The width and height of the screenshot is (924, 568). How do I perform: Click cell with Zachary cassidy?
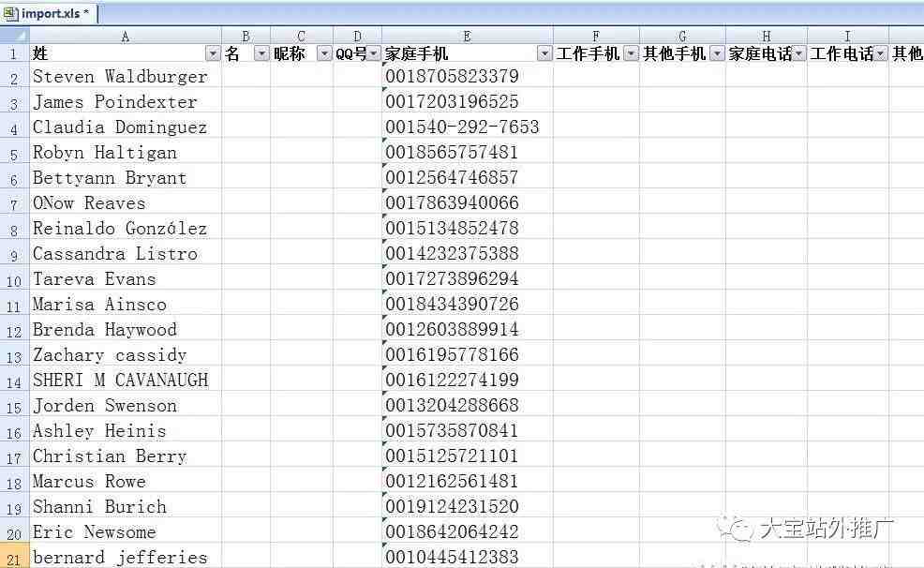pos(126,355)
